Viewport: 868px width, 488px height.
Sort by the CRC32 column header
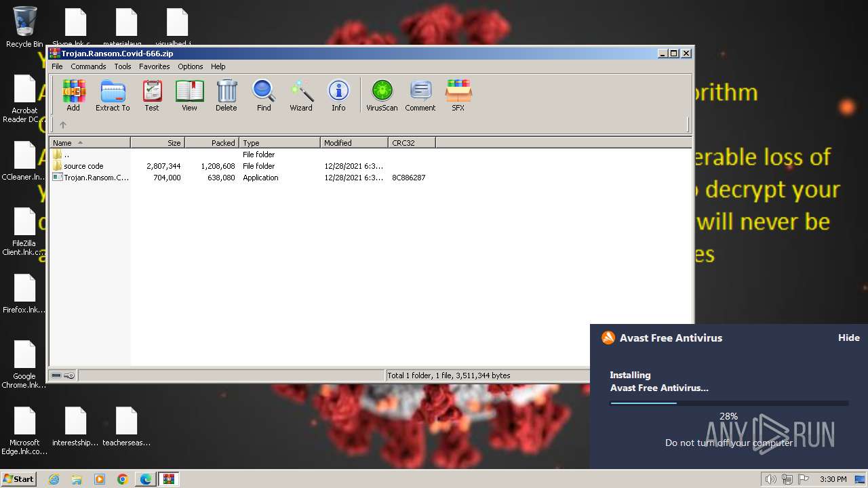click(412, 142)
